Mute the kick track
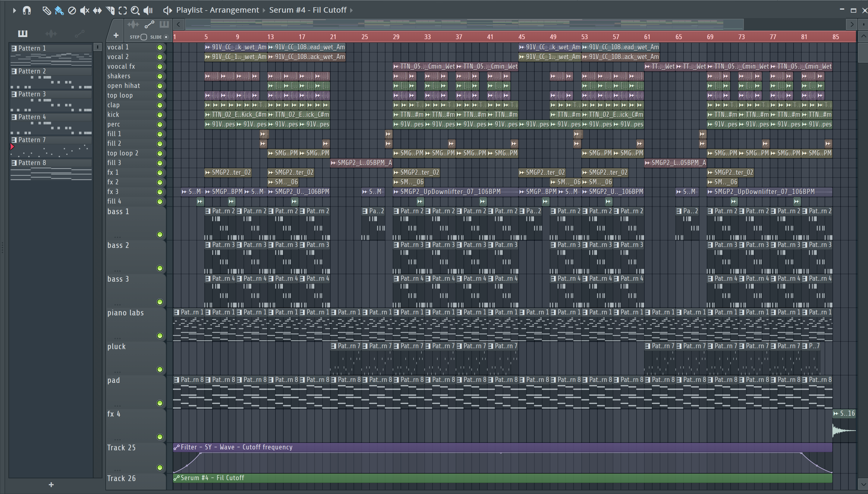 (159, 115)
